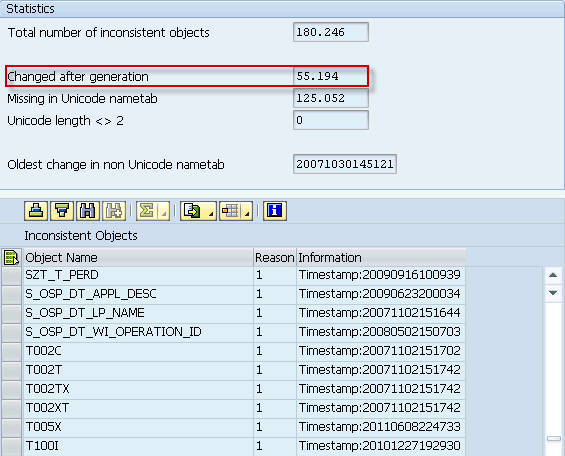Image resolution: width=565 pixels, height=456 pixels.
Task: Click the scrollbar down arrow
Action: coord(553,293)
